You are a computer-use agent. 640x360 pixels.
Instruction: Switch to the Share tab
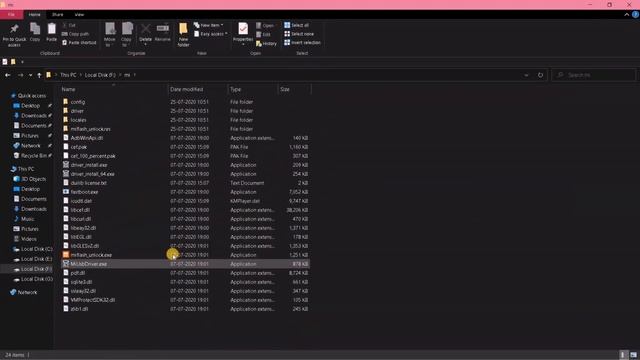point(58,15)
